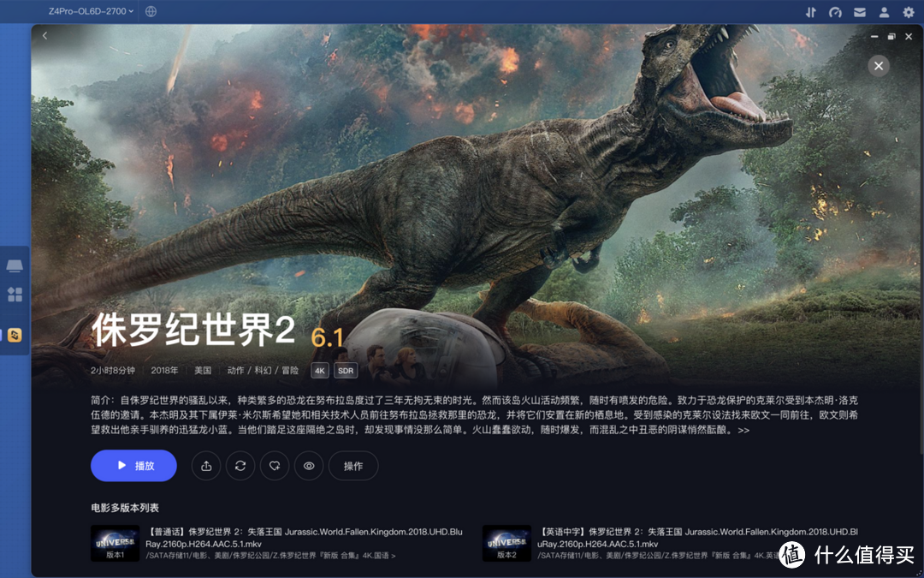Click the share/export icon button

(x=206, y=466)
